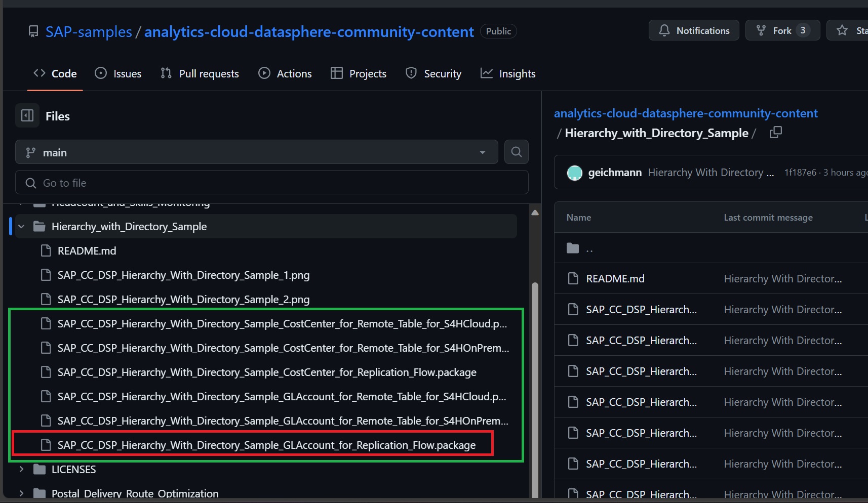The height and width of the screenshot is (503, 868).
Task: Open README.md in the file tree
Action: (87, 250)
